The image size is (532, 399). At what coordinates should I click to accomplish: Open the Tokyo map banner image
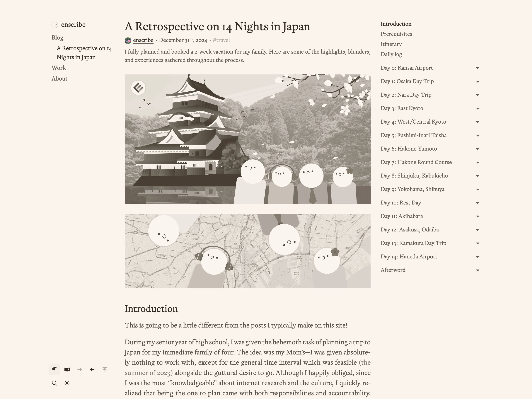click(x=248, y=251)
